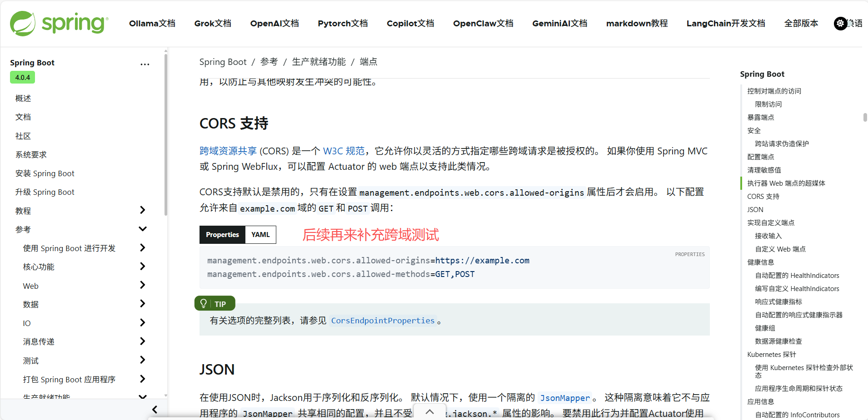Screen dimensions: 868x420
Task: Jump to JSON in the right outline
Action: point(755,210)
